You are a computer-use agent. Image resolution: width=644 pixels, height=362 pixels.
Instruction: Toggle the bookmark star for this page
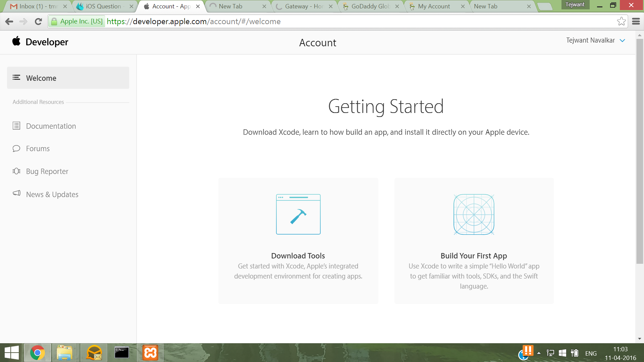click(x=622, y=21)
